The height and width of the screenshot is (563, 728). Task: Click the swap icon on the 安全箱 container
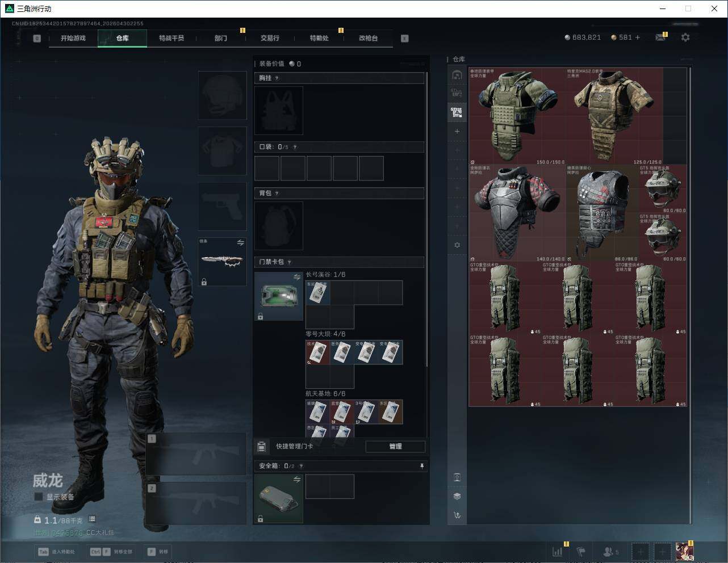click(x=297, y=480)
